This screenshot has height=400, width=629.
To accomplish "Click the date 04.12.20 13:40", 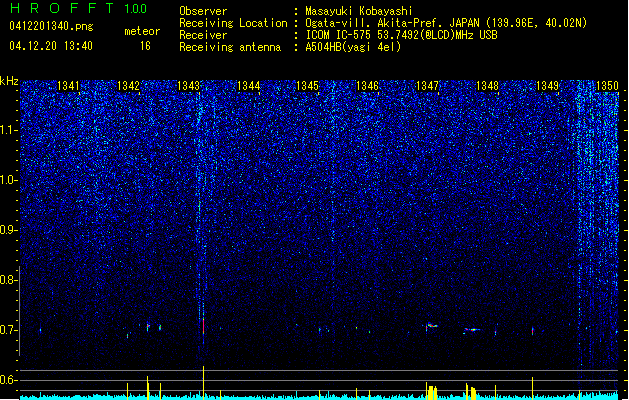I will click(51, 46).
